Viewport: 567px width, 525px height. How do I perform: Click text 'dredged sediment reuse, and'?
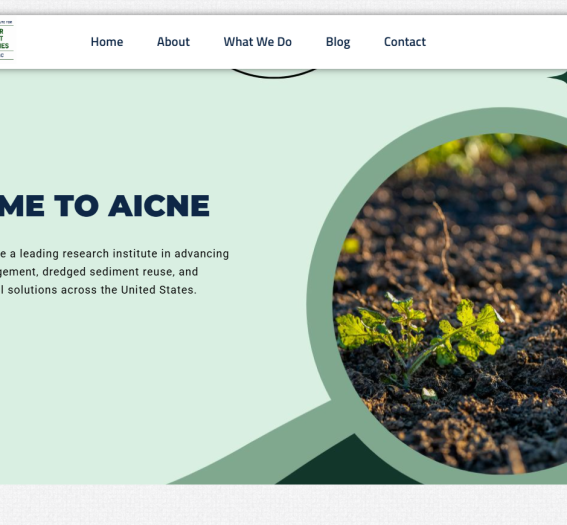click(x=120, y=272)
